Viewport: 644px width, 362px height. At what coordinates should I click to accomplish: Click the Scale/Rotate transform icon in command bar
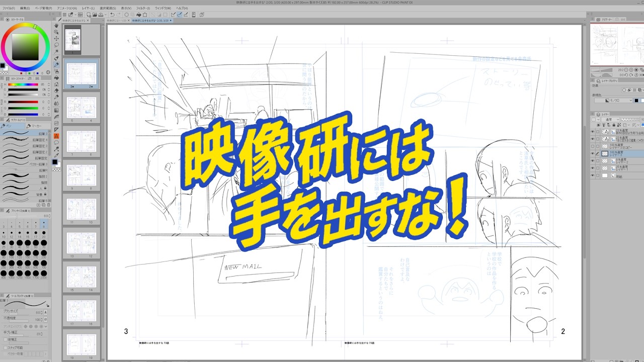(145, 14)
